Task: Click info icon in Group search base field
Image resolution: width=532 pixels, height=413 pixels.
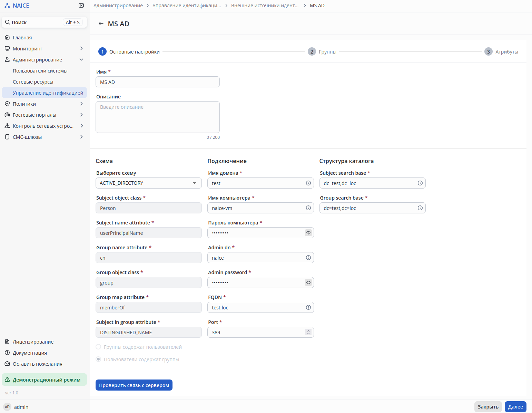Action: (x=420, y=208)
